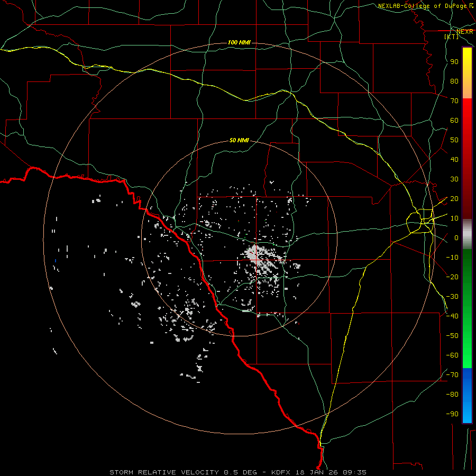Select the 40 value on the velocity scale
The width and height of the screenshot is (476, 476).
tap(454, 159)
